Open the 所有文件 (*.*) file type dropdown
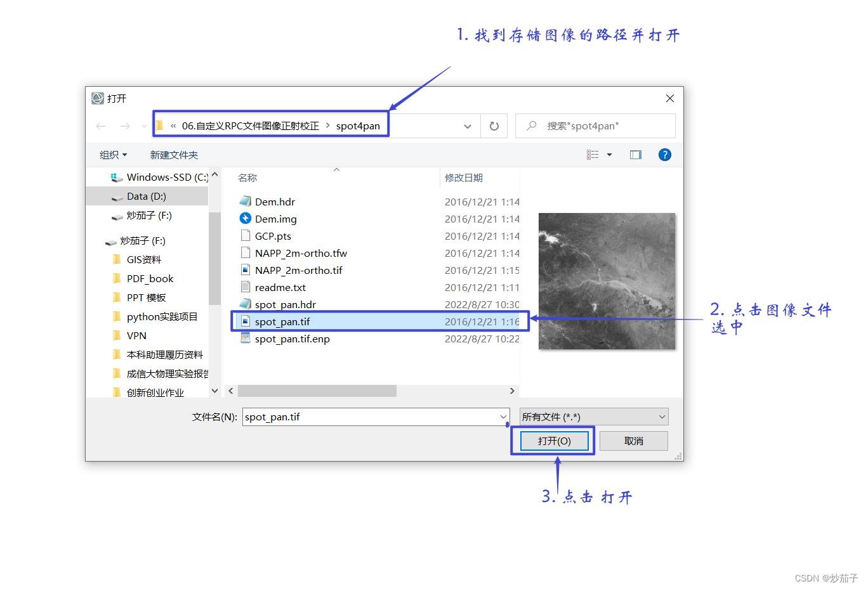The width and height of the screenshot is (868, 589). point(594,417)
